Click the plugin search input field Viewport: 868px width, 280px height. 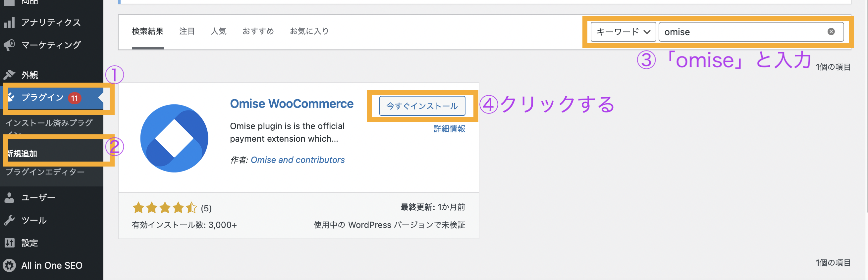(x=741, y=32)
